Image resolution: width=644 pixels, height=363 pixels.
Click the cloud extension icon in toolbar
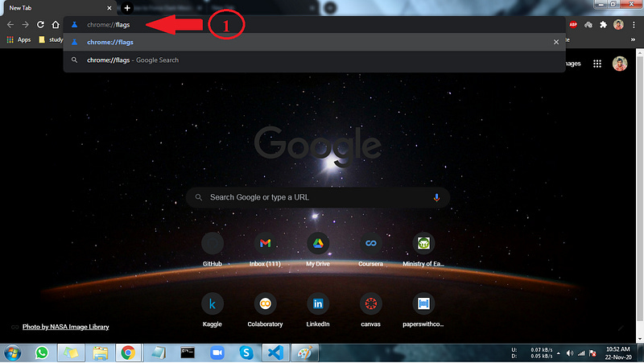[588, 25]
